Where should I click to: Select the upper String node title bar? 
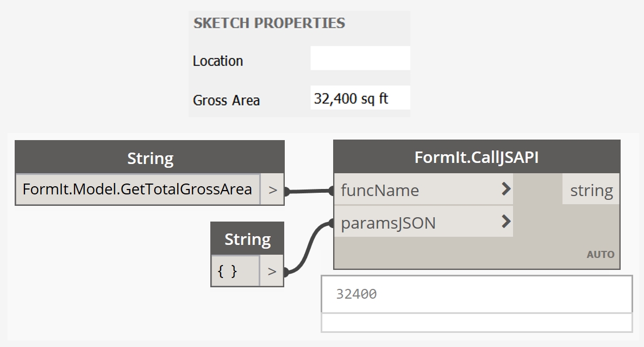coord(149,158)
